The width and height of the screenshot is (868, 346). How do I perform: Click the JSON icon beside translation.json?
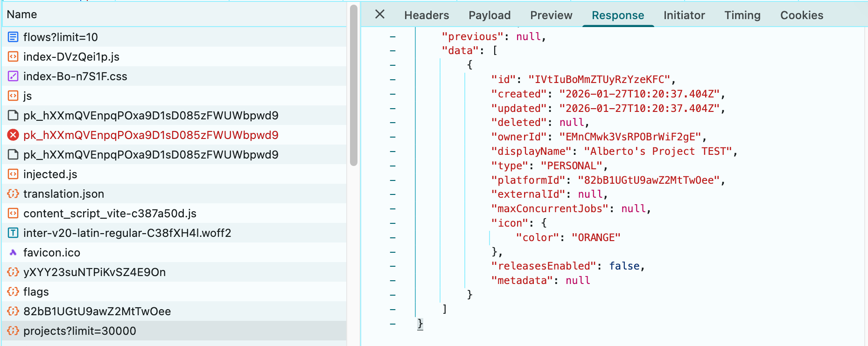click(x=13, y=194)
